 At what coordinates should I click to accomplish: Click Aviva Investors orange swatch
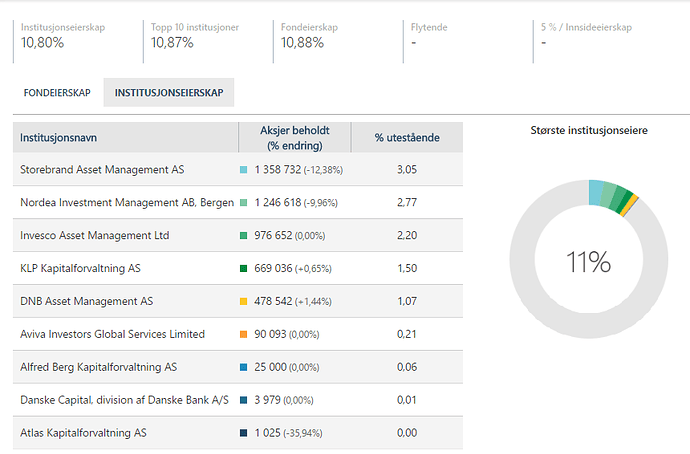[x=243, y=334]
